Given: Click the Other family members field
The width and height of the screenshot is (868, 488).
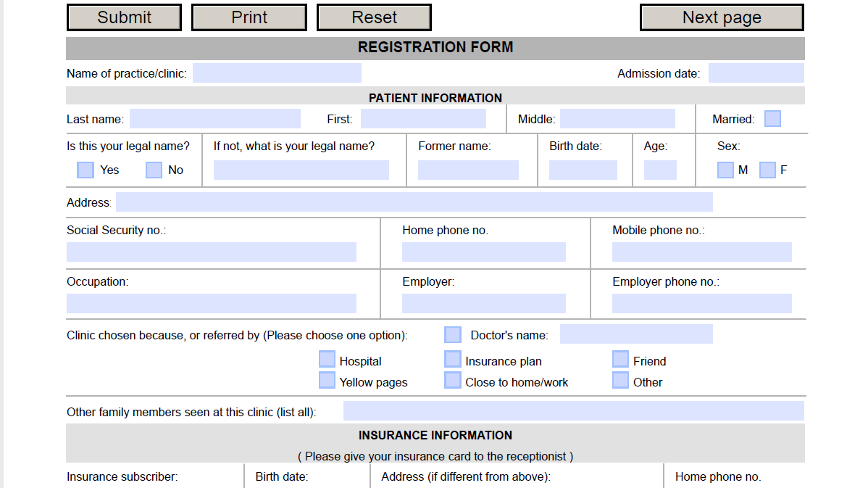Looking at the screenshot, I should (x=574, y=411).
